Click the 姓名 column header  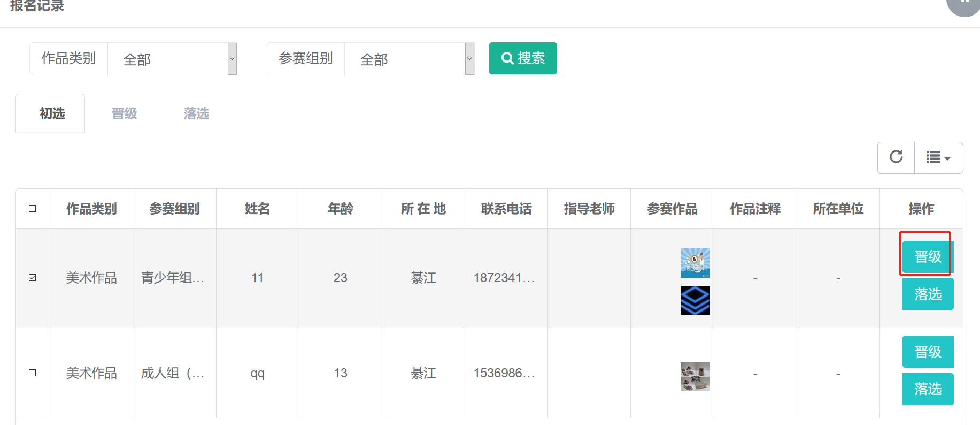257,209
